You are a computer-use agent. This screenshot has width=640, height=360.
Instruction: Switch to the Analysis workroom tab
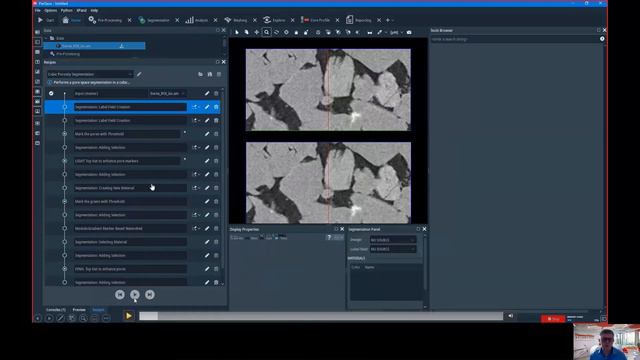pyautogui.click(x=197, y=20)
